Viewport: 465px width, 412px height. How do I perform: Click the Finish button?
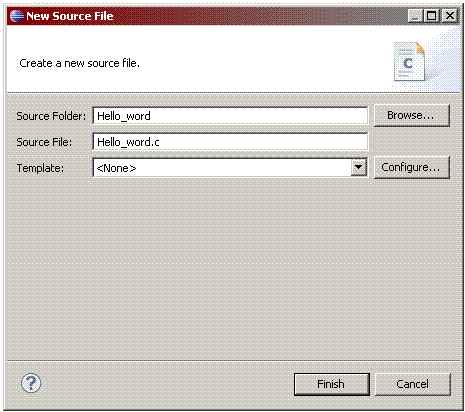tap(332, 384)
